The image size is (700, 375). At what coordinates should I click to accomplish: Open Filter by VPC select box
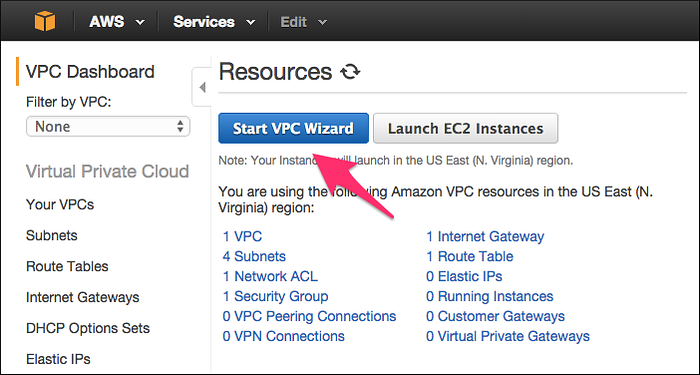108,126
